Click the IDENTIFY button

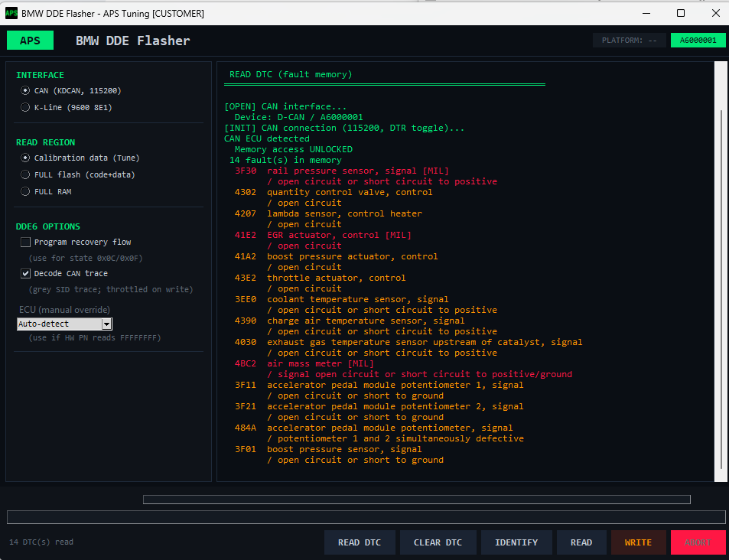point(516,542)
